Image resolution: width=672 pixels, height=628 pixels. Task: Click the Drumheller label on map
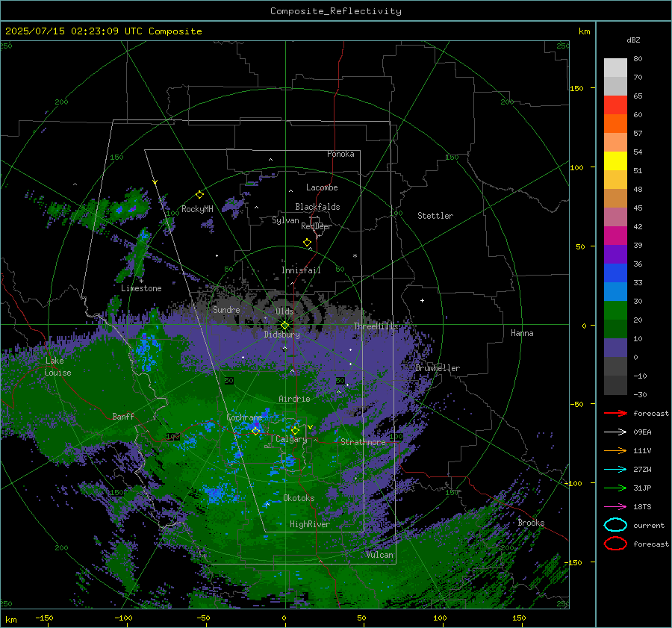point(438,368)
